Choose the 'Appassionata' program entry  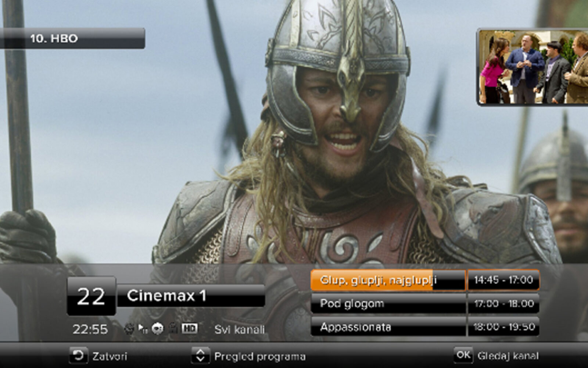point(388,327)
